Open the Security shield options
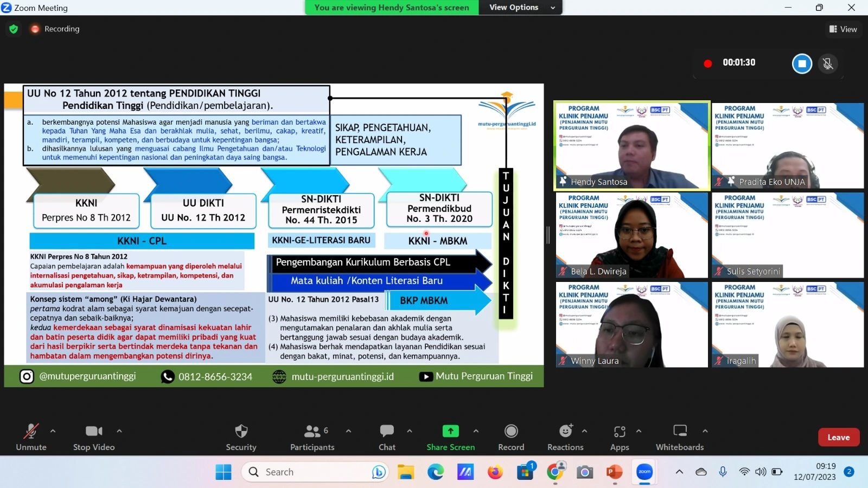 click(x=241, y=437)
